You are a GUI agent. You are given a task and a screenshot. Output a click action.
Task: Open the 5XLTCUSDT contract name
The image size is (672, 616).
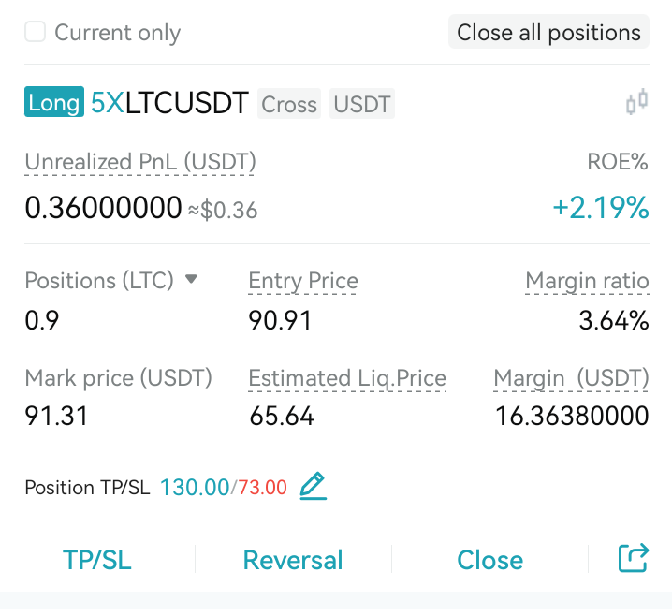tap(169, 103)
